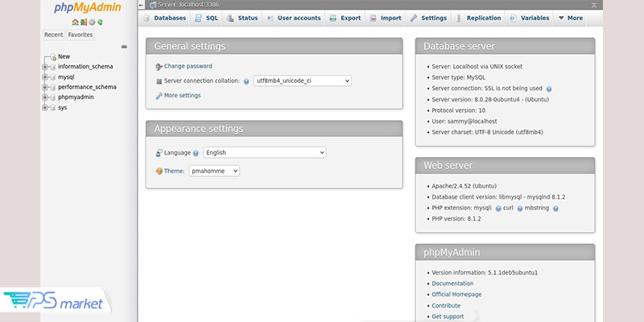The width and height of the screenshot is (644, 322).
Task: Open the Import tab
Action: [386, 18]
